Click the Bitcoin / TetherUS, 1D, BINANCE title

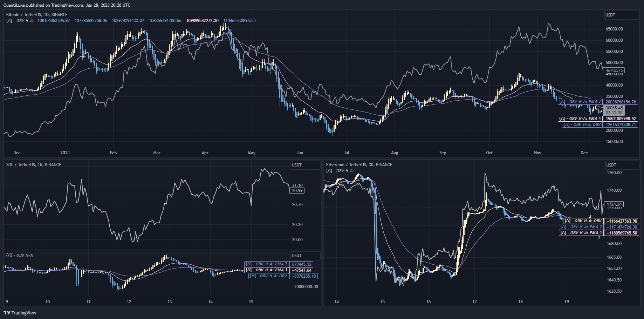point(37,15)
